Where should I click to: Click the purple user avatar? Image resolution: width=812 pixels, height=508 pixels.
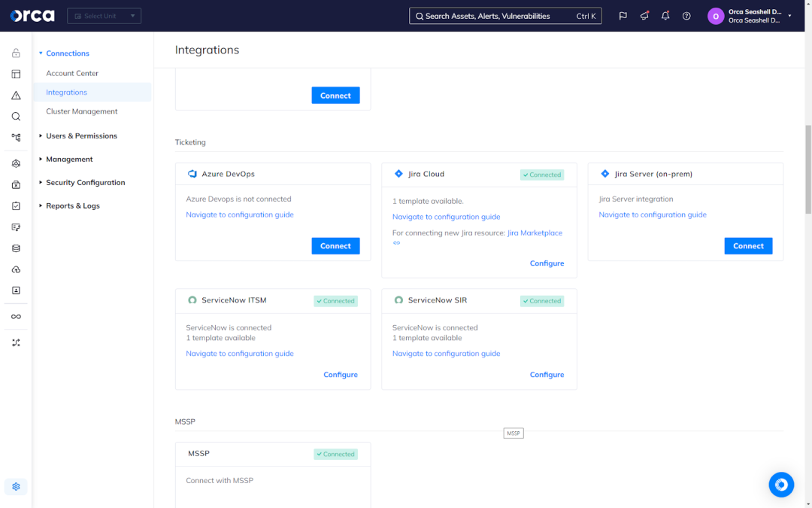click(716, 16)
